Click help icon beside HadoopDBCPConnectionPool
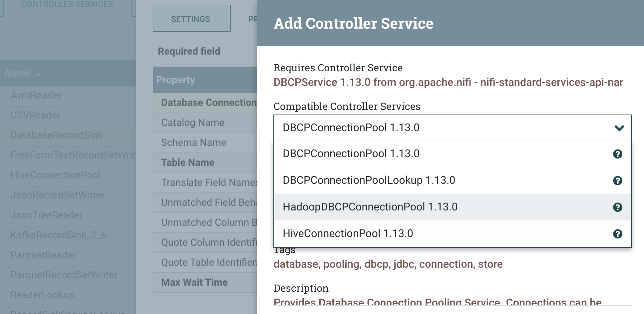Viewport: 644px width, 314px height. point(617,207)
